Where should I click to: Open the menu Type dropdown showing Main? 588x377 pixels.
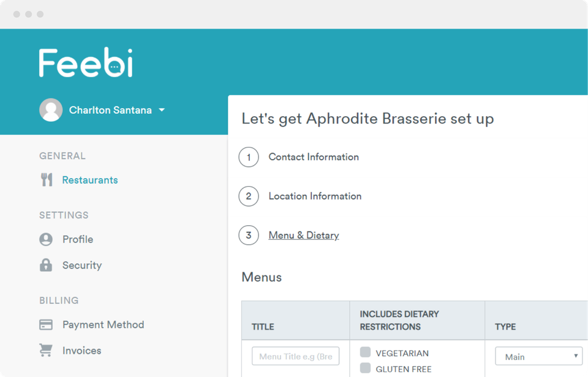[x=539, y=356]
